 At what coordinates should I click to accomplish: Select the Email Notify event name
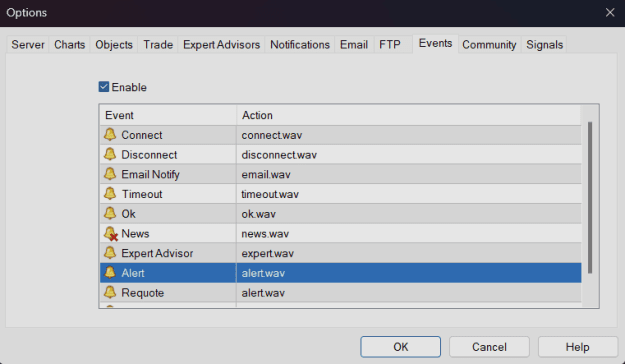point(151,175)
